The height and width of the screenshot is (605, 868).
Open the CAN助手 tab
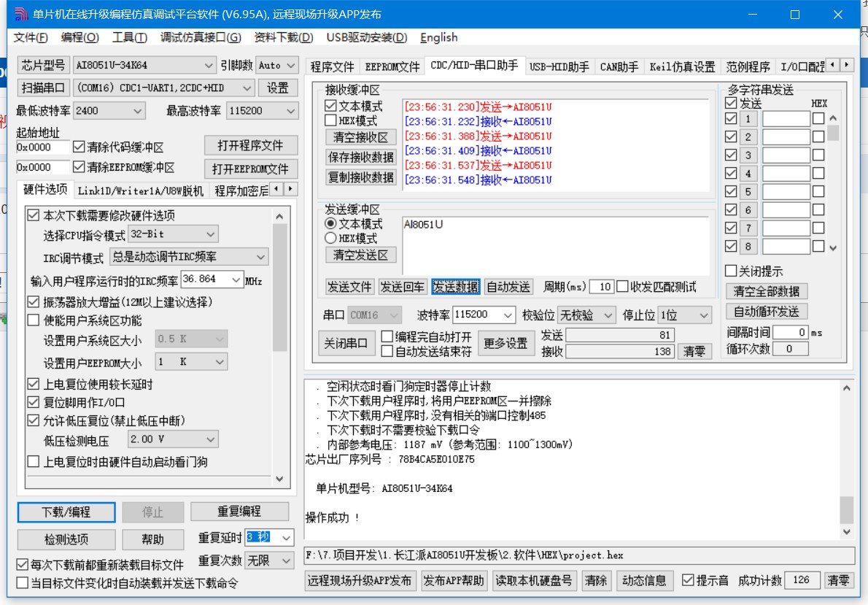coord(619,66)
